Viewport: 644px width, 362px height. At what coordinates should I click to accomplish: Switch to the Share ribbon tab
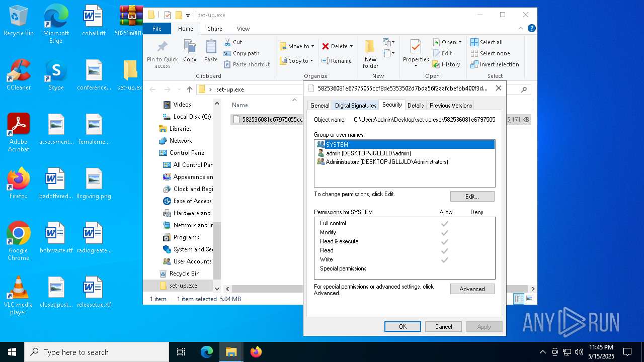click(215, 29)
